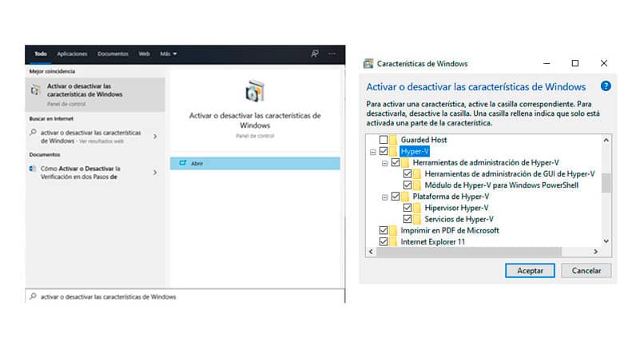This screenshot has width=644, height=346.
Task: Select the Guarded Host label
Action: click(x=423, y=140)
